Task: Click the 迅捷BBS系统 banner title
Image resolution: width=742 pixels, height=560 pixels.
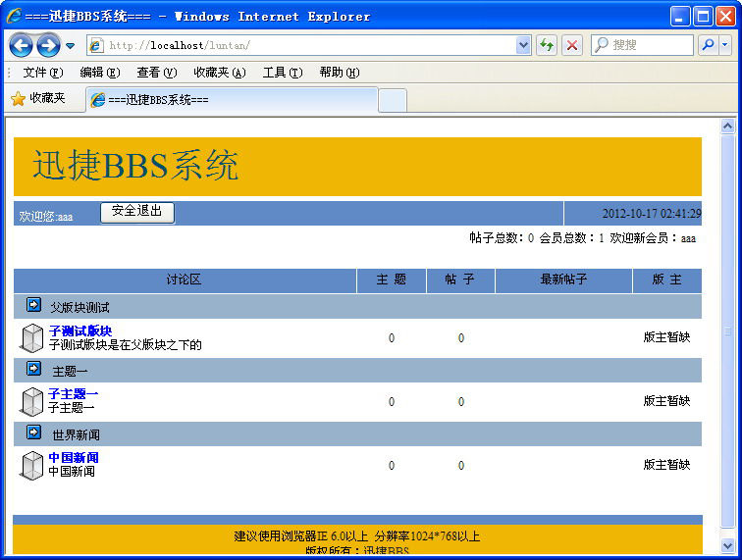Action: point(135,165)
